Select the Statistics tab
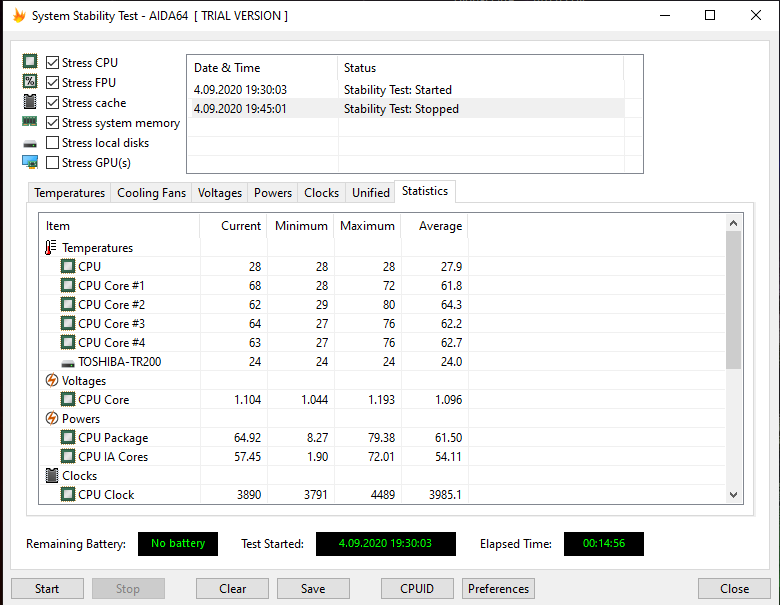780x605 pixels. click(x=425, y=191)
